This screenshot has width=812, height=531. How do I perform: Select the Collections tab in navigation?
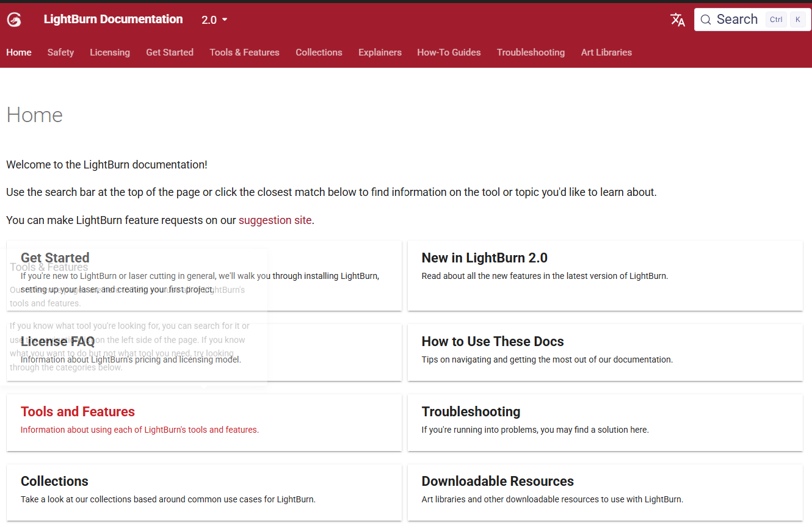(x=319, y=52)
